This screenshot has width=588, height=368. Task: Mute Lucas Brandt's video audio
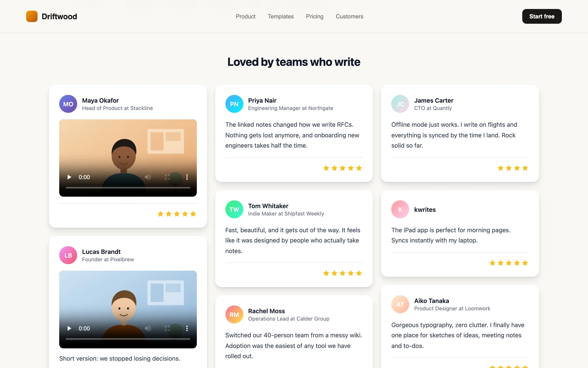[148, 328]
